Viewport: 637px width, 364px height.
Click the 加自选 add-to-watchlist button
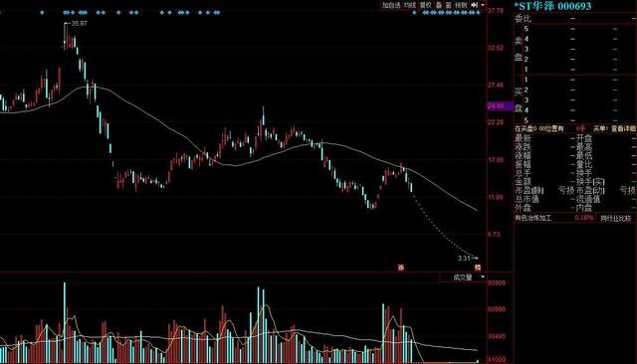pos(391,5)
